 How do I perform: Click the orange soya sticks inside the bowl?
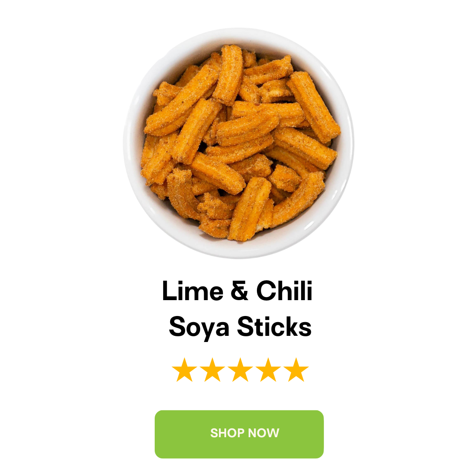coord(240,143)
